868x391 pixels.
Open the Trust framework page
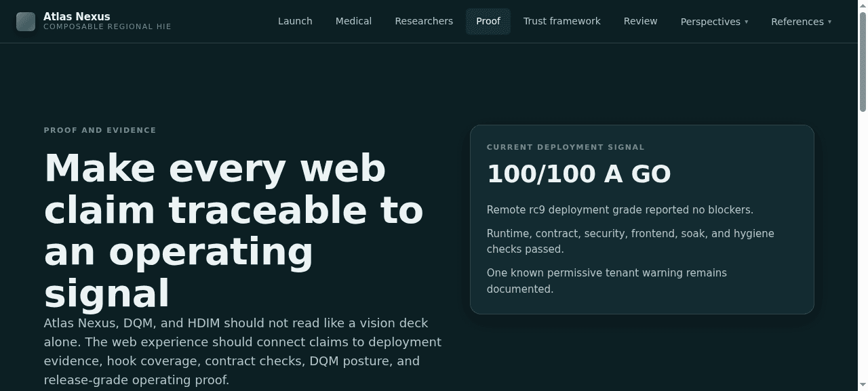pos(561,21)
